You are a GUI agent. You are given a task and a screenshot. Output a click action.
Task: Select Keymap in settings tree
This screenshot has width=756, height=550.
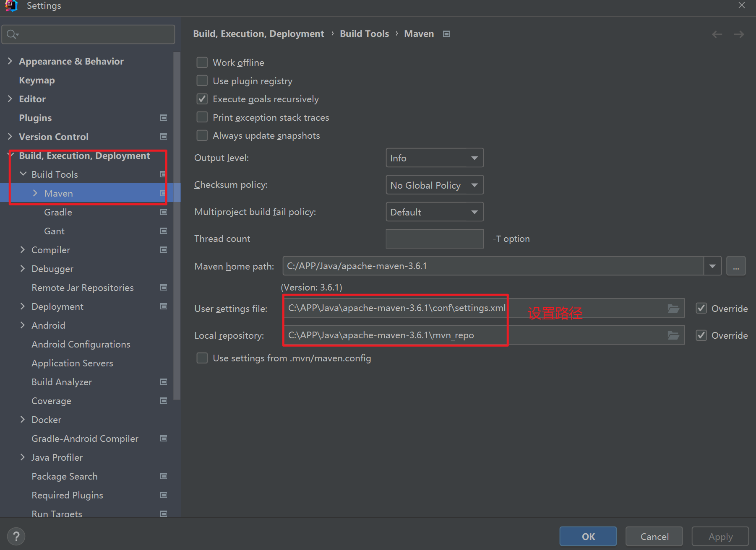point(37,80)
